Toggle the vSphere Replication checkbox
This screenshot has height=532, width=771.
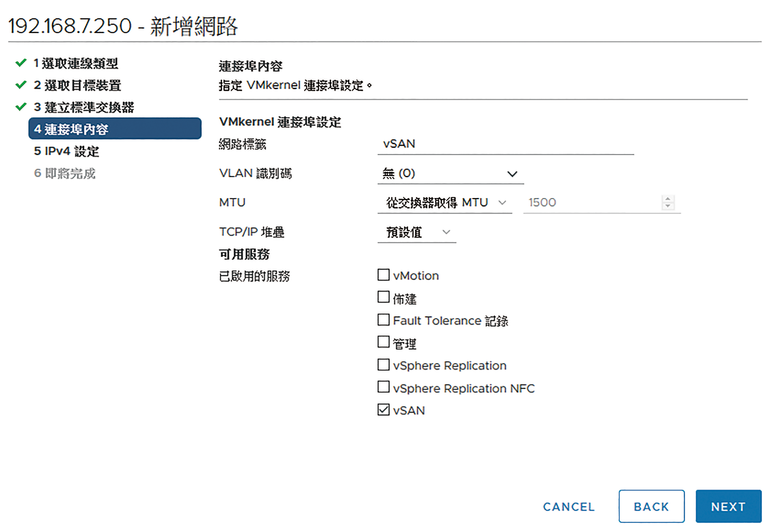point(383,365)
